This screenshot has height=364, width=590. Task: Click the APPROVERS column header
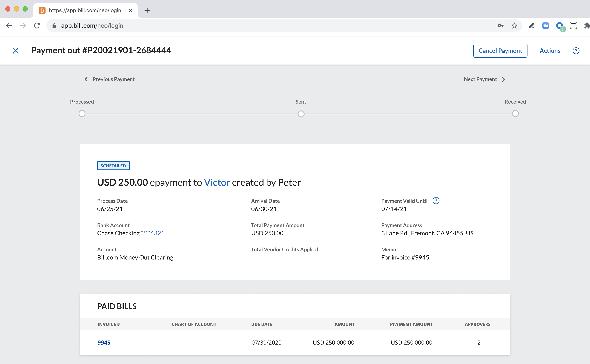pyautogui.click(x=477, y=324)
